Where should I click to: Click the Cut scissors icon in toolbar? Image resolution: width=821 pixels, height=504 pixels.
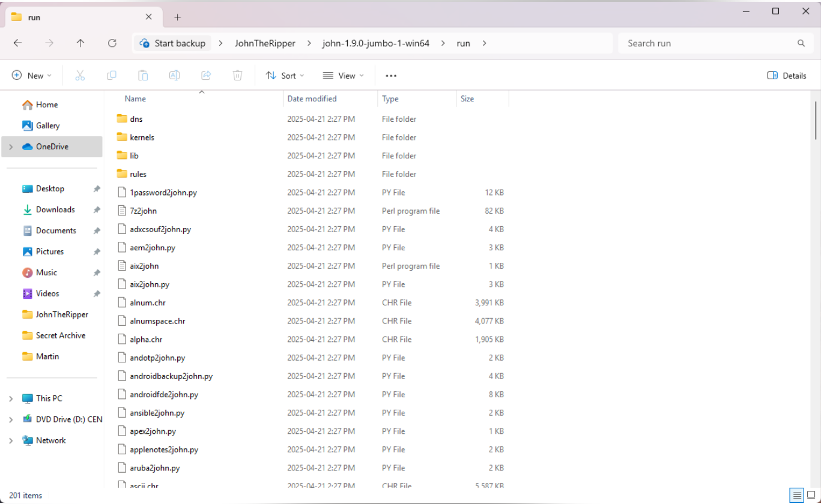click(x=80, y=76)
